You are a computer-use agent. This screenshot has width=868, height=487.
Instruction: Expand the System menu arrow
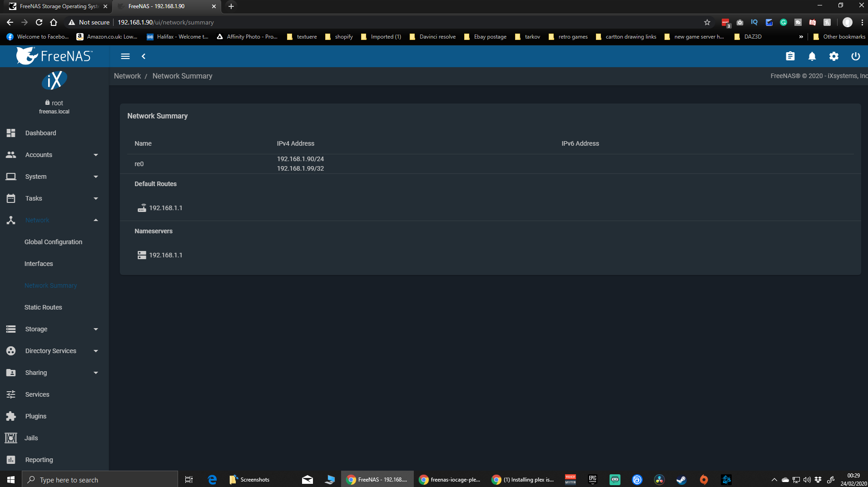96,177
